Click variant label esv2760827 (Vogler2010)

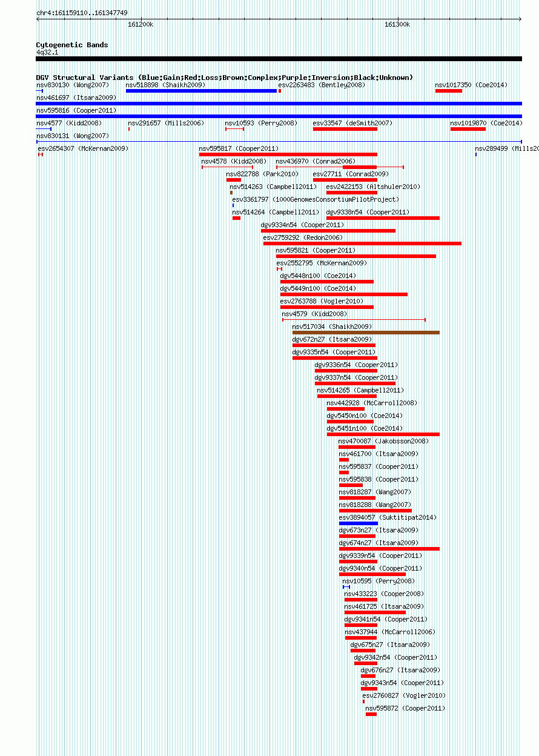pos(404,695)
